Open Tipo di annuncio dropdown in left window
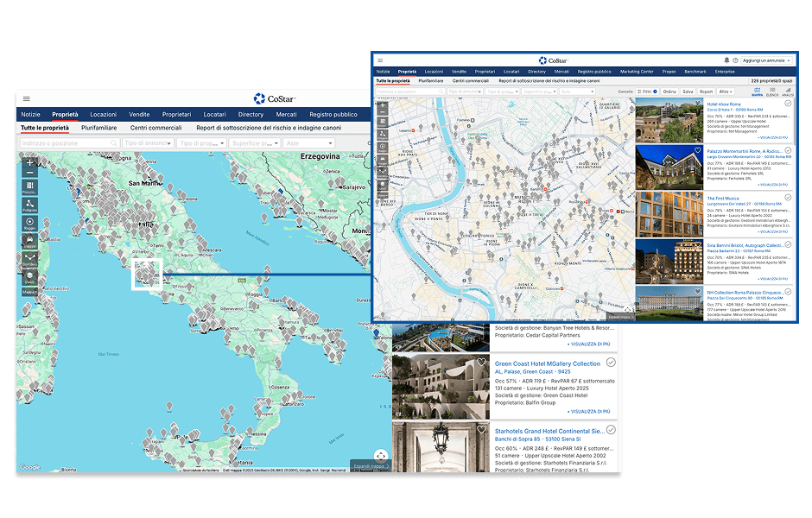 coord(148,142)
